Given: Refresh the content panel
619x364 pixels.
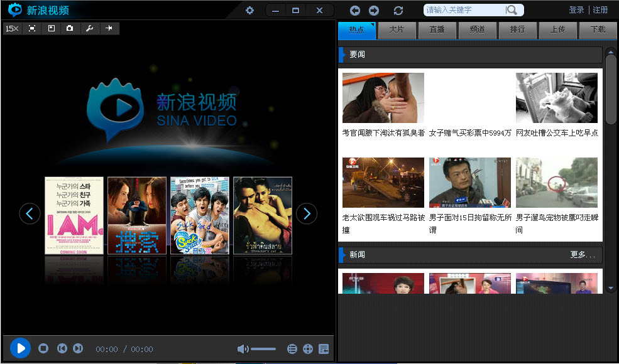Looking at the screenshot, I should 398,11.
